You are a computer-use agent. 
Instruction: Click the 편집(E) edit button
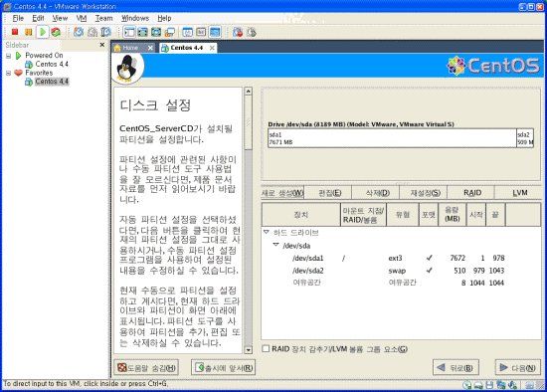tap(329, 193)
